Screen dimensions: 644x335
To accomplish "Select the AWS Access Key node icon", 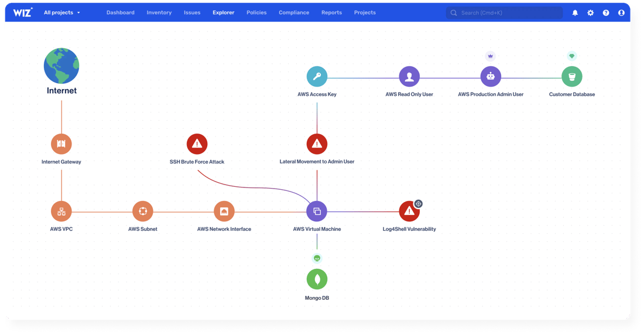I will pyautogui.click(x=317, y=77).
